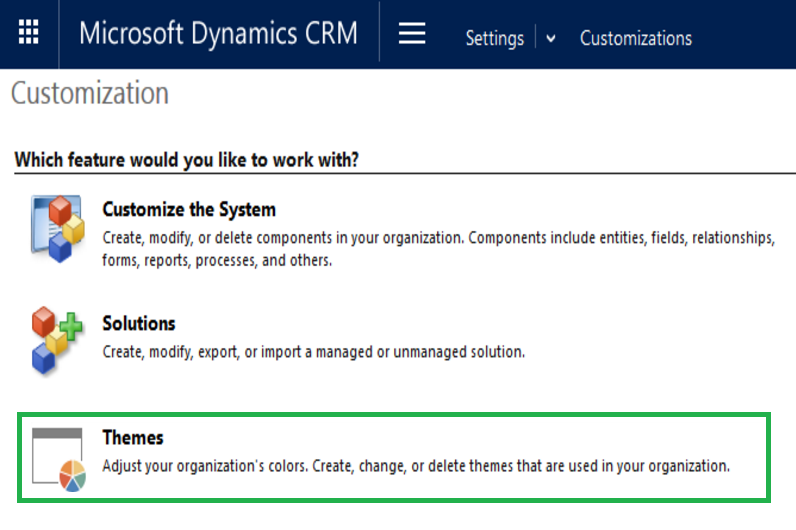Click the Microsoft Dynamics CRM title

218,34
